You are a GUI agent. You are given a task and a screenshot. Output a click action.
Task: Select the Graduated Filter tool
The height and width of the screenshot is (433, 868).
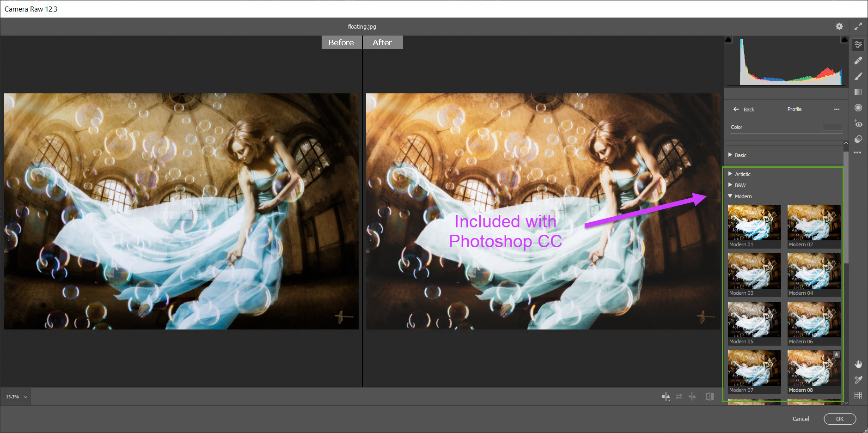pos(858,92)
